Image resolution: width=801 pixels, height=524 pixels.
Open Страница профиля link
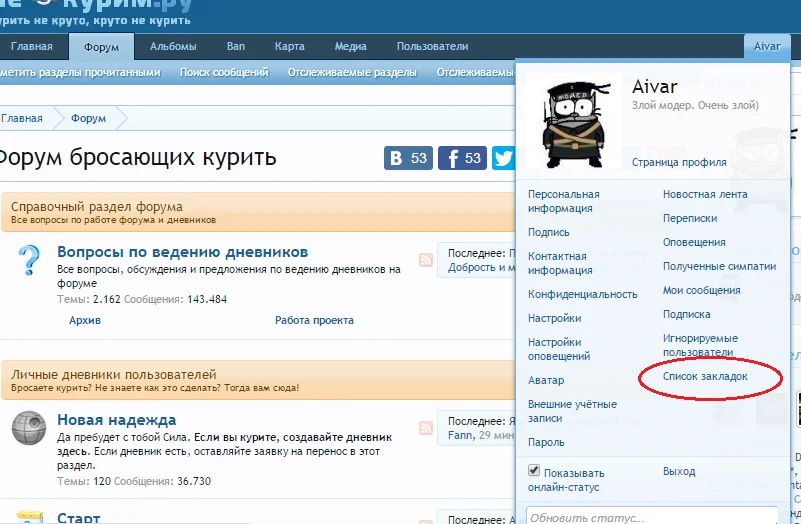pyautogui.click(x=679, y=162)
